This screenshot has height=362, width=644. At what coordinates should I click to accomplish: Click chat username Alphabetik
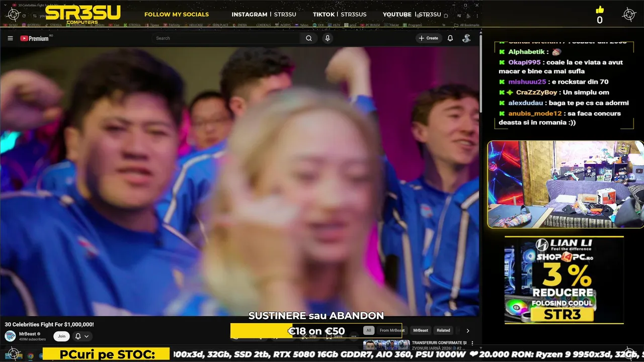tap(526, 52)
